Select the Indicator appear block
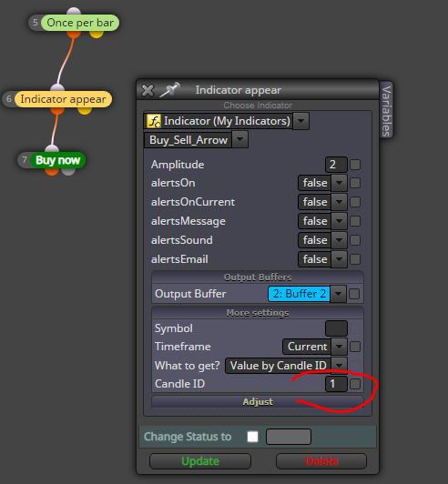This screenshot has height=484, width=448. pyautogui.click(x=63, y=99)
